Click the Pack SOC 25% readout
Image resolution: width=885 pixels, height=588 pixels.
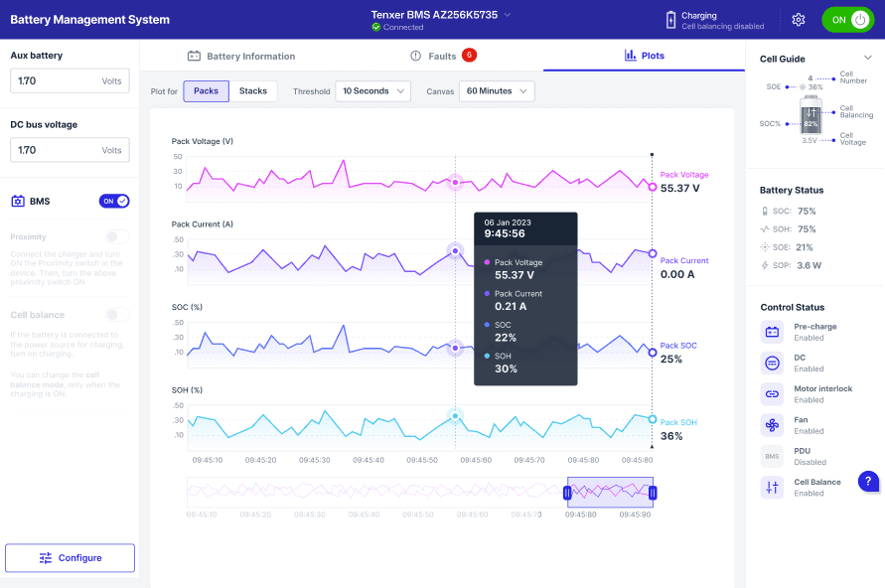671,359
